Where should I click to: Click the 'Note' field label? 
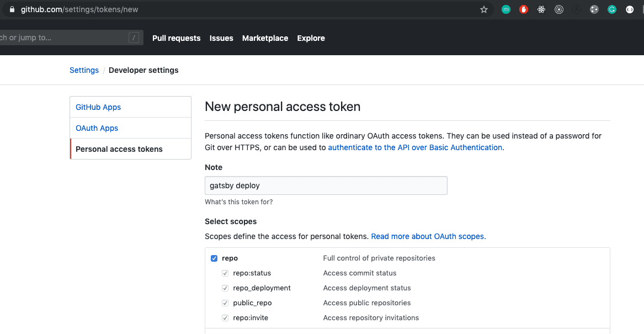click(x=214, y=168)
